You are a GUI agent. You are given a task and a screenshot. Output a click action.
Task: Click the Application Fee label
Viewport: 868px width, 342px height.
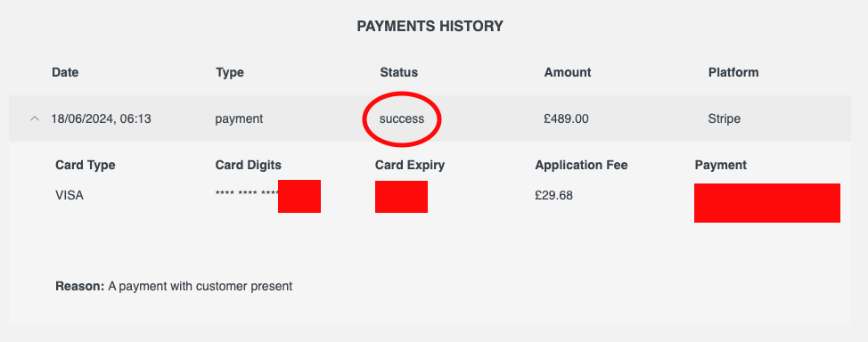click(x=581, y=165)
